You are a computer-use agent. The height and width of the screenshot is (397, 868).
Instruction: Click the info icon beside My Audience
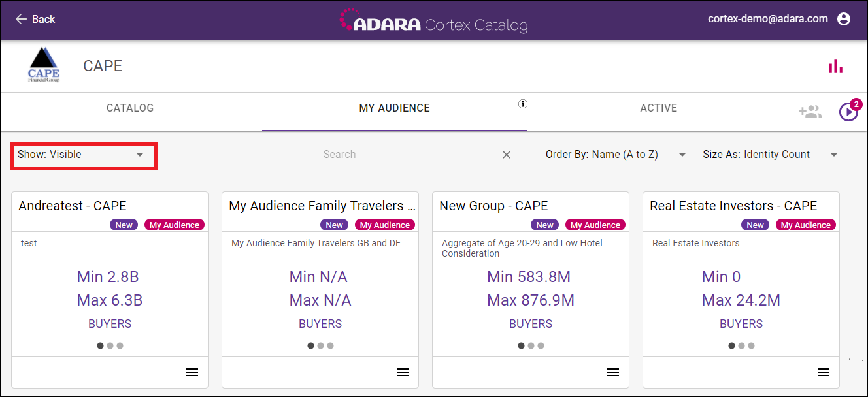[x=523, y=103]
